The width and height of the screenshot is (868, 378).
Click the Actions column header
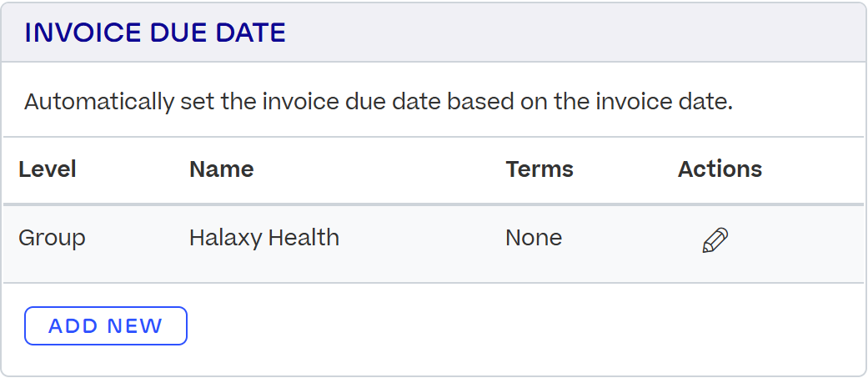click(x=720, y=169)
